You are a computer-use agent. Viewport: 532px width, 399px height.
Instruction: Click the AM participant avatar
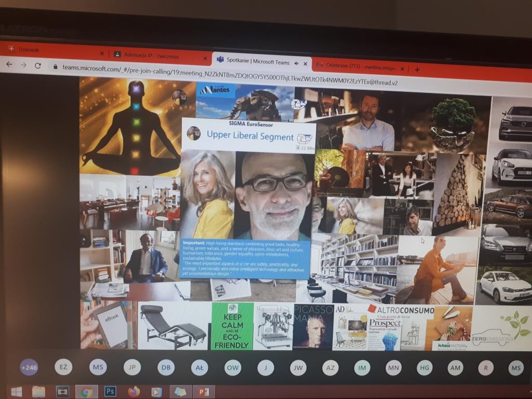(x=455, y=367)
